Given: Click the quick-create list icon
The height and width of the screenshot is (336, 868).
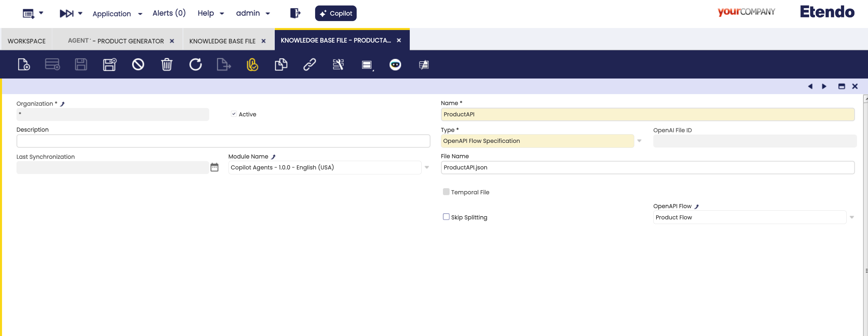Looking at the screenshot, I should [x=28, y=14].
